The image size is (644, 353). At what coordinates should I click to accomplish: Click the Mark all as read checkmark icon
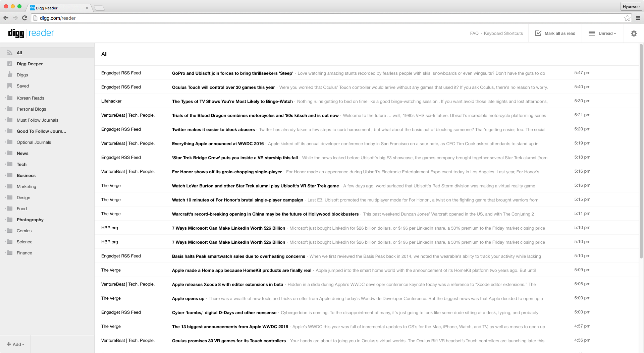pos(538,33)
